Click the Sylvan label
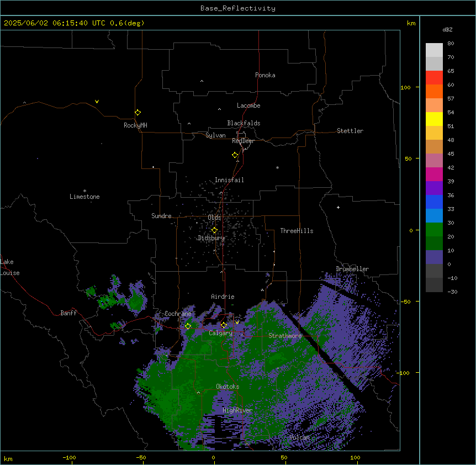Image resolution: width=476 pixels, height=465 pixels. 215,135
